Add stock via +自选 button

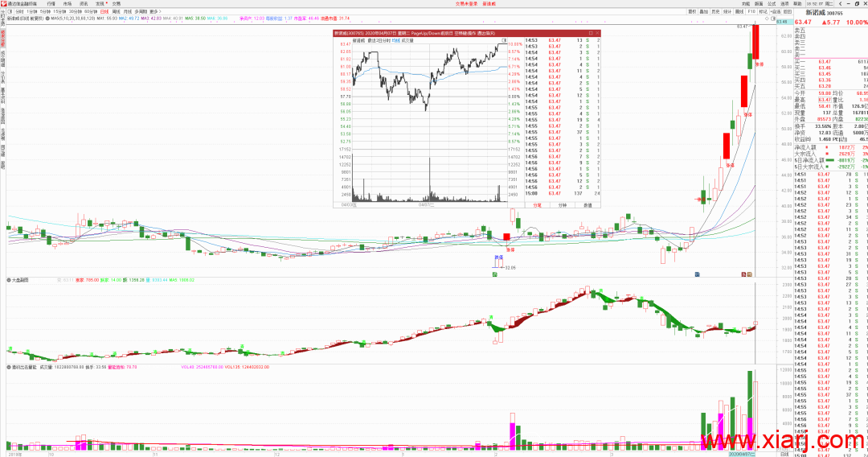point(776,11)
